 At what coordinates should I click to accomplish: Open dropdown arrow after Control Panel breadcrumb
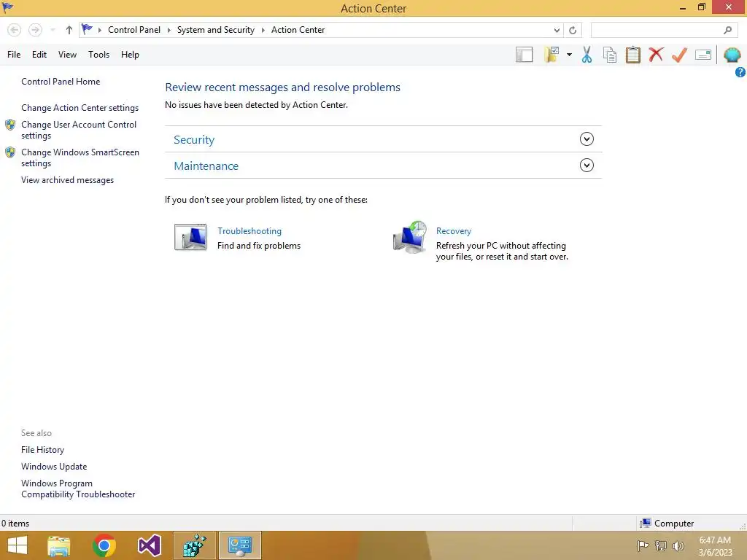169,30
